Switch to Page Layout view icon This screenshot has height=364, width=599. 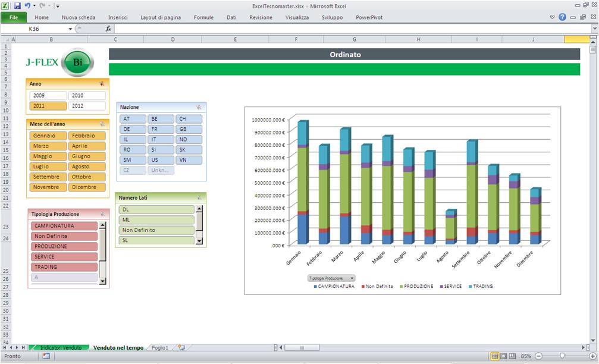(x=503, y=356)
